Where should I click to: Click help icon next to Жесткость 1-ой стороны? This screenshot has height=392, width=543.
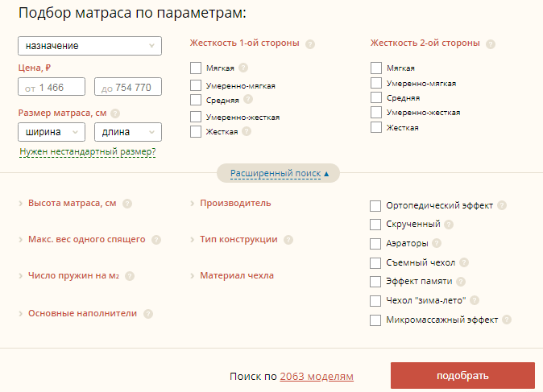click(x=310, y=44)
